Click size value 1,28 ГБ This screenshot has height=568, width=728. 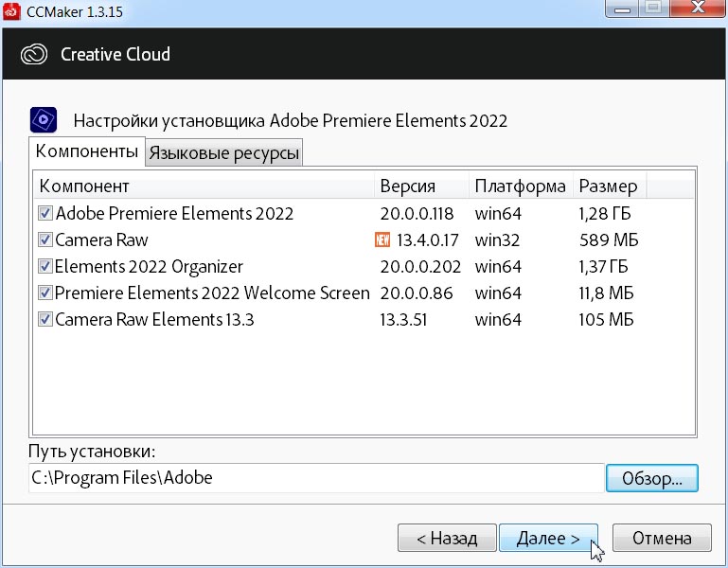point(605,214)
